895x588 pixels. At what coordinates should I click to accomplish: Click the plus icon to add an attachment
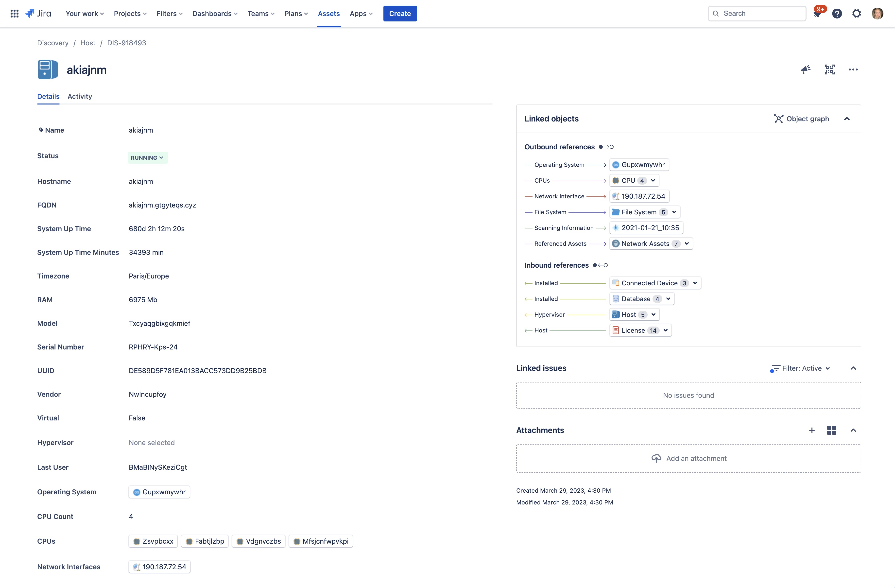(812, 430)
